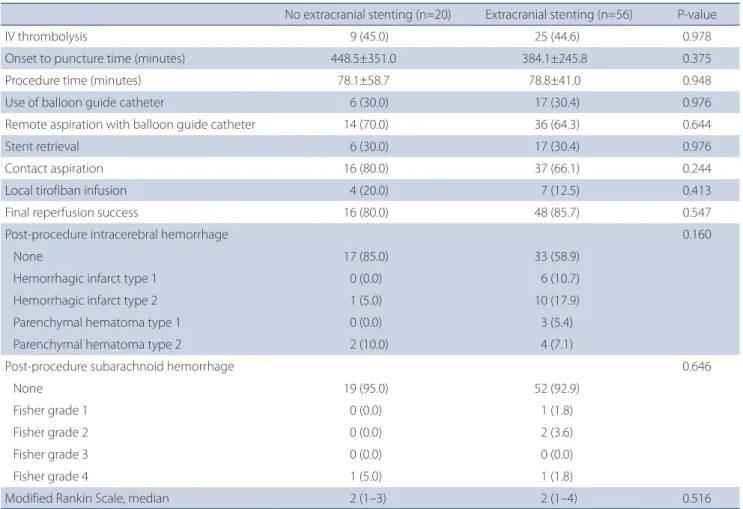Click the value 25 (44.6)
Image resolution: width=743 pixels, height=509 pixels.
pyautogui.click(x=557, y=36)
